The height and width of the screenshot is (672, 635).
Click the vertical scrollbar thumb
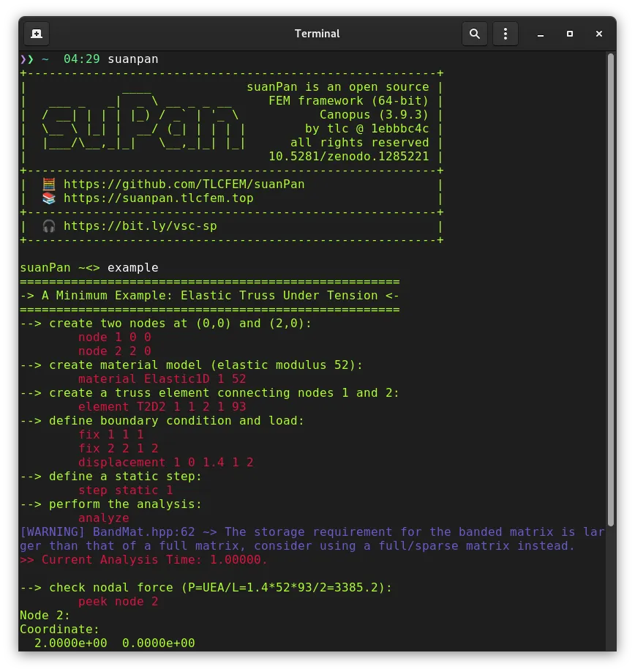[x=611, y=289]
